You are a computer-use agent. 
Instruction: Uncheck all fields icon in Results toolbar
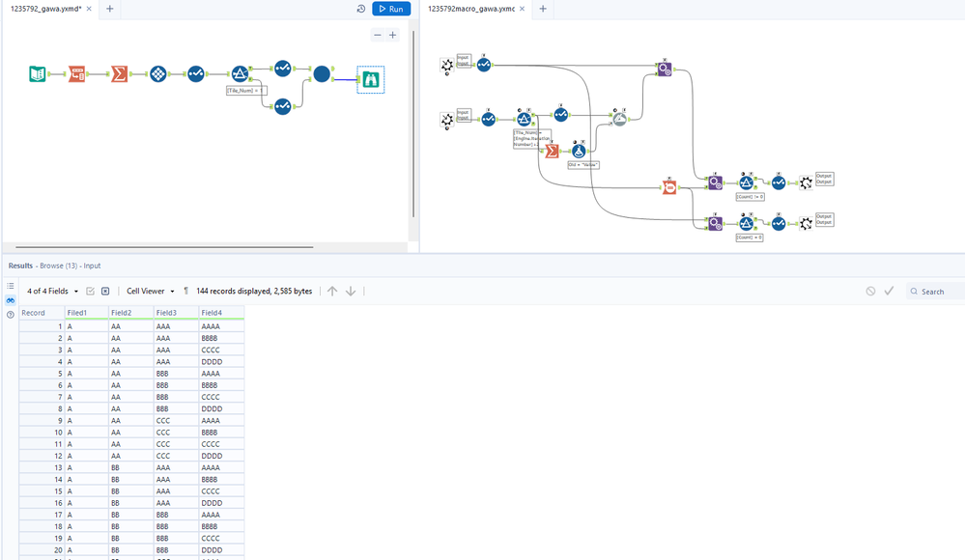105,291
